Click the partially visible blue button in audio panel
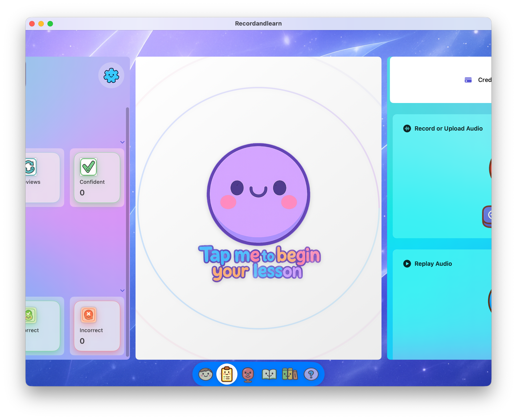 coord(487,217)
